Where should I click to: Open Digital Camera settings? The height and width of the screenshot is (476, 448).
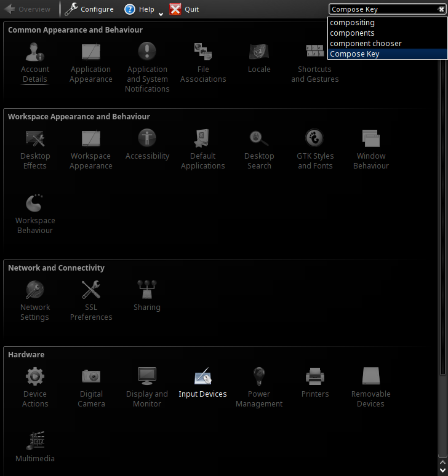pyautogui.click(x=91, y=387)
